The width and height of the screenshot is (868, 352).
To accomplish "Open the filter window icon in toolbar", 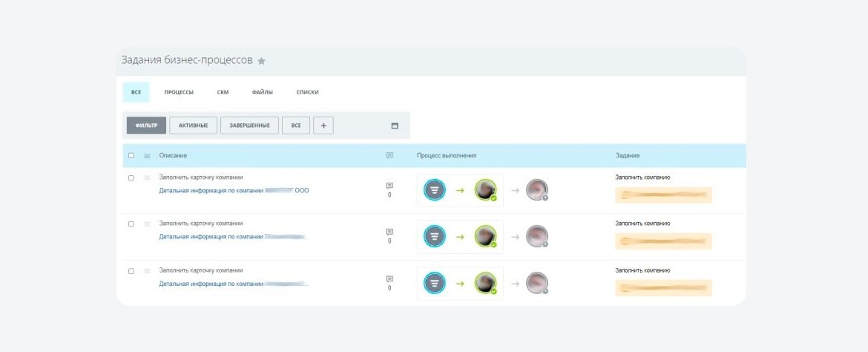I will 395,126.
